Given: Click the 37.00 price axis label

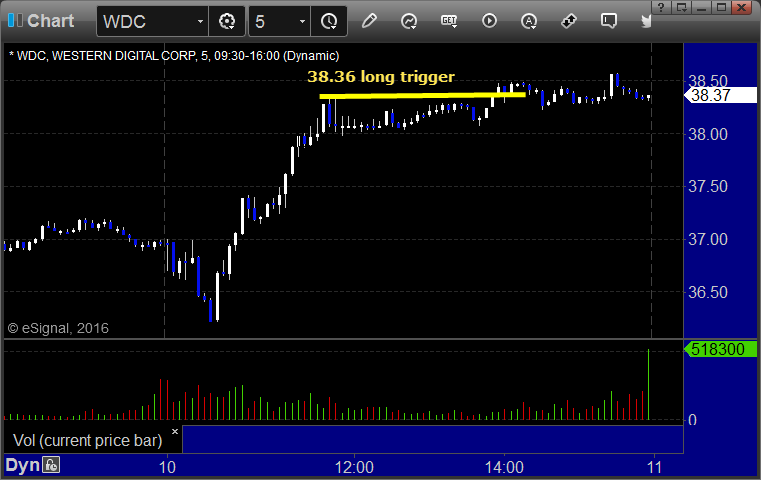Looking at the screenshot, I should 708,239.
